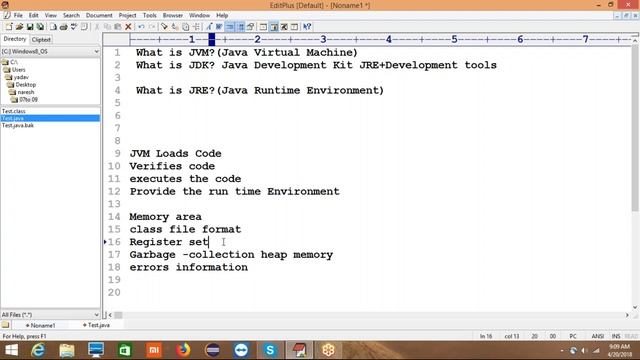Screen dimensions: 640x360
Task: Click the Save All toolbar icon
Action: 40,27
